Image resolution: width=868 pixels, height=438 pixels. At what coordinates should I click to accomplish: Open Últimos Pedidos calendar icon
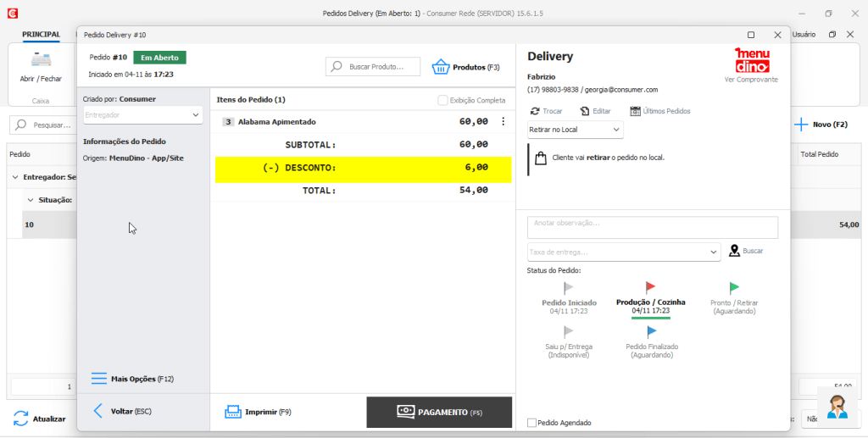point(635,111)
